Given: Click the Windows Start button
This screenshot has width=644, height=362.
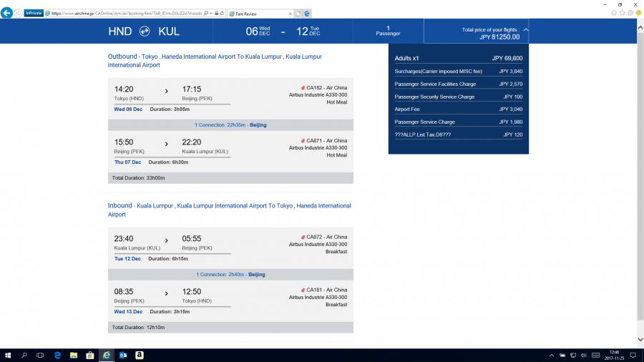Looking at the screenshot, I should (7, 355).
